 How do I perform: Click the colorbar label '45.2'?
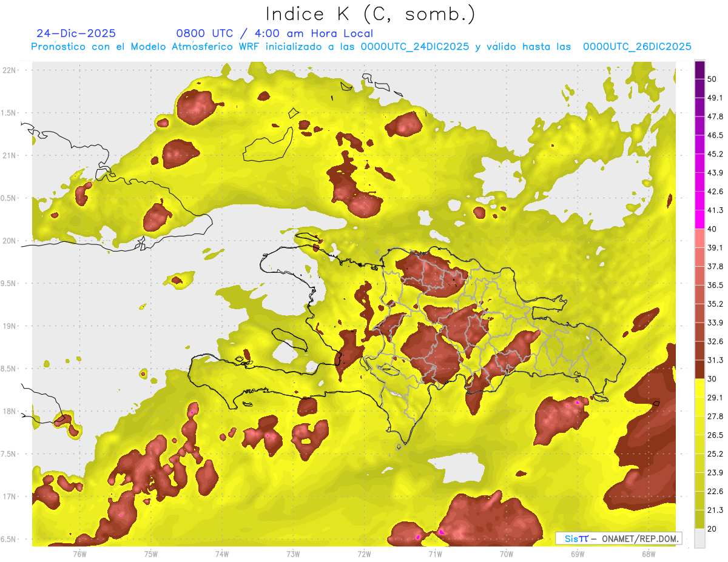(x=715, y=154)
